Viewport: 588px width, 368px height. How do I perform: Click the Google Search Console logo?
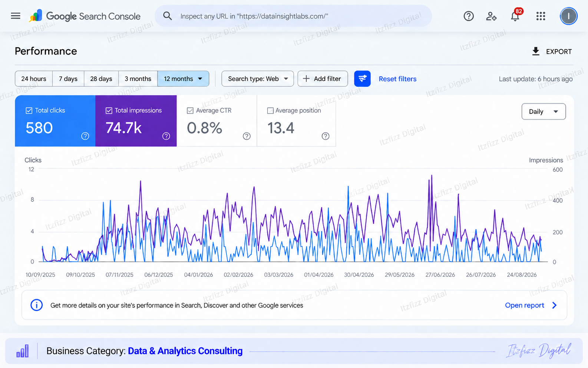(85, 16)
